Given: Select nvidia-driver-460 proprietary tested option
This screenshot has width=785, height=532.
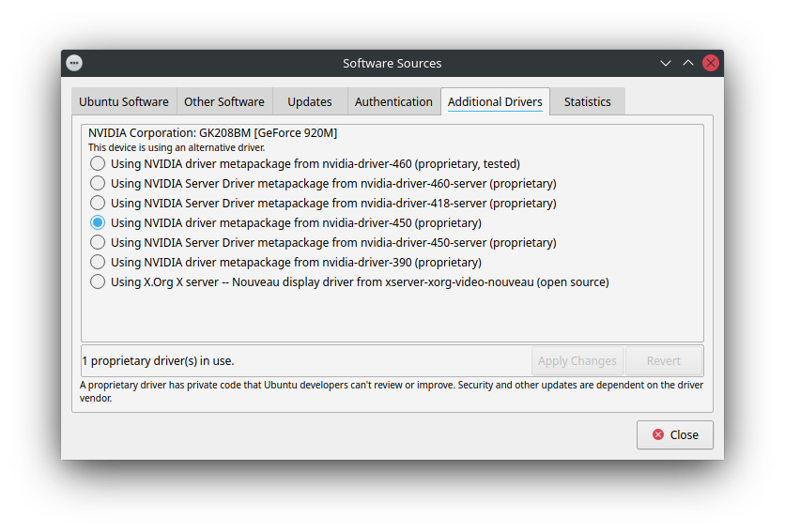Looking at the screenshot, I should pos(98,163).
